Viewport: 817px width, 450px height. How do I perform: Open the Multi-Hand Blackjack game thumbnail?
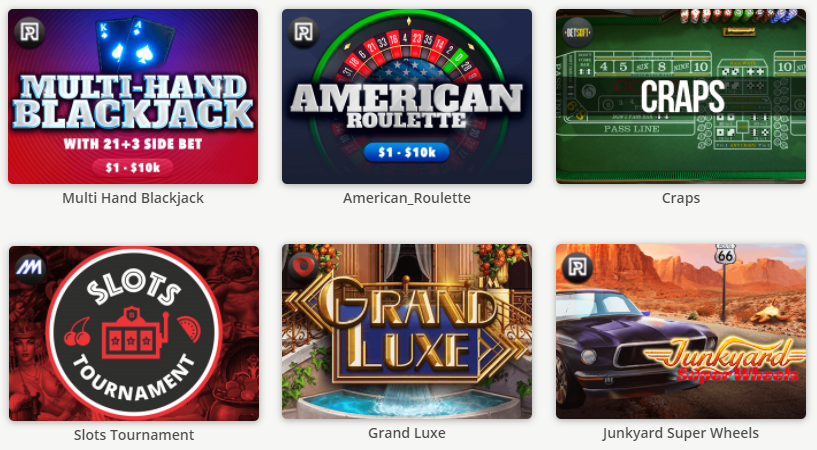click(133, 96)
